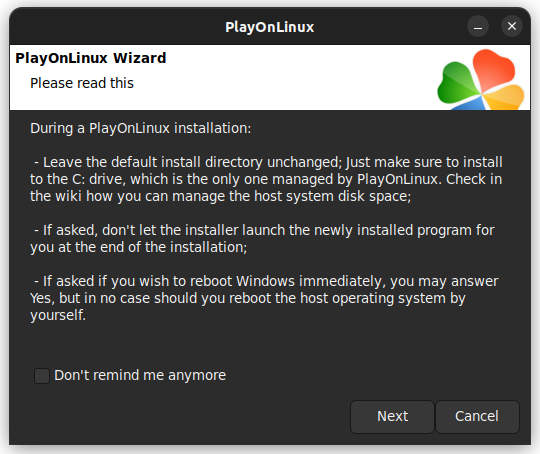The image size is (540, 454).
Task: Click the blue leaf of the logo
Action: coord(468,103)
